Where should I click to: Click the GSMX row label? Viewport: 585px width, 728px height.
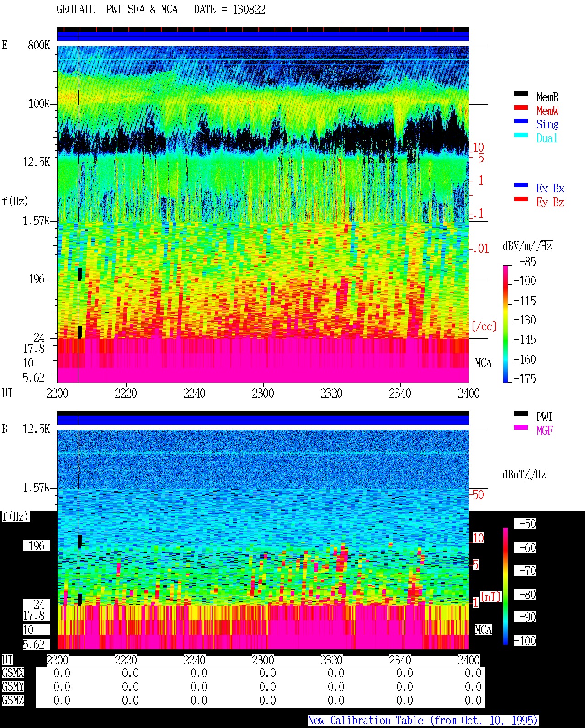tap(13, 673)
